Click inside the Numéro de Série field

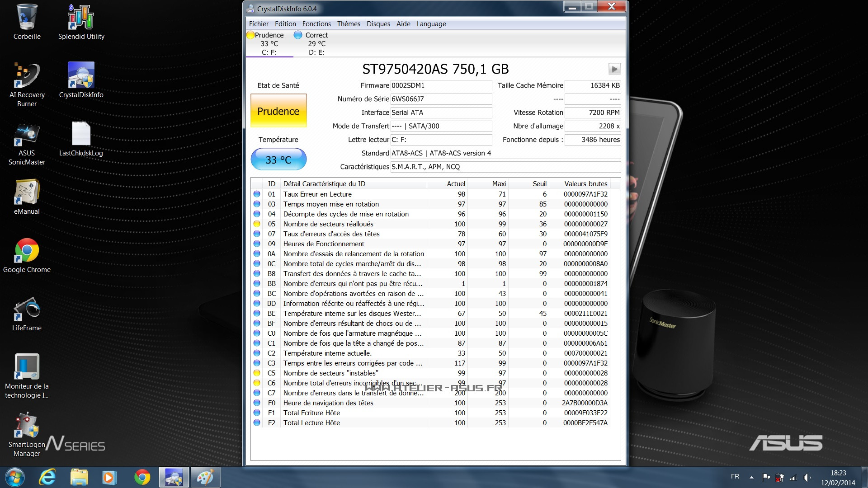pyautogui.click(x=441, y=99)
